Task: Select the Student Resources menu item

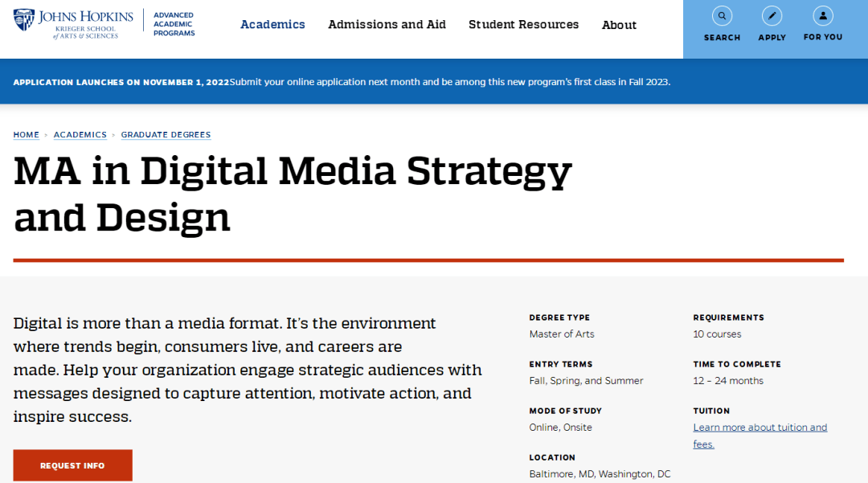Action: pos(523,25)
